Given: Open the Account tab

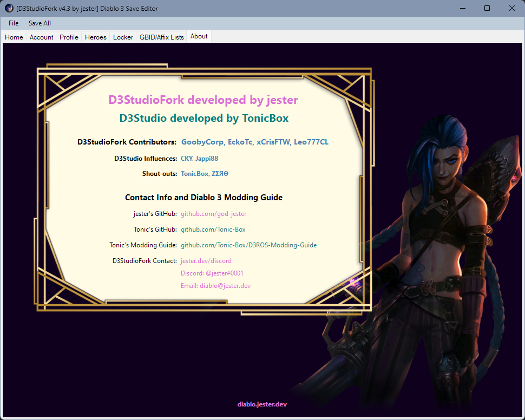Looking at the screenshot, I should pos(41,37).
